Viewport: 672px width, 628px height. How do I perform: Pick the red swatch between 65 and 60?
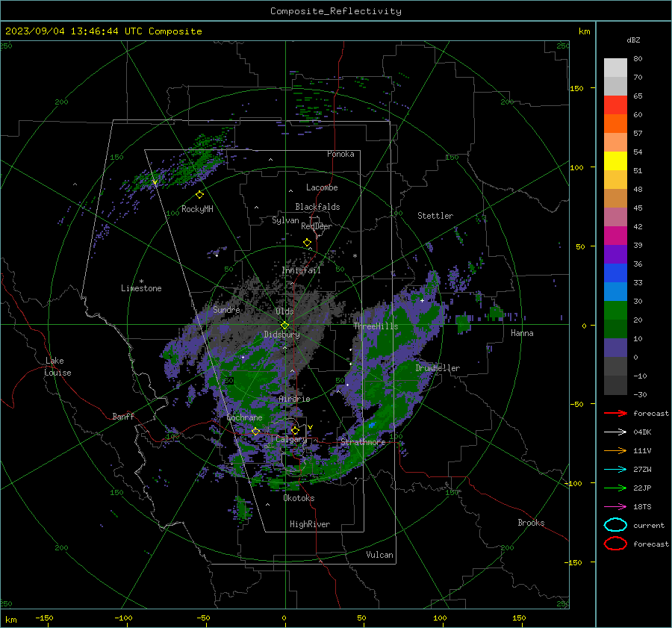click(615, 105)
